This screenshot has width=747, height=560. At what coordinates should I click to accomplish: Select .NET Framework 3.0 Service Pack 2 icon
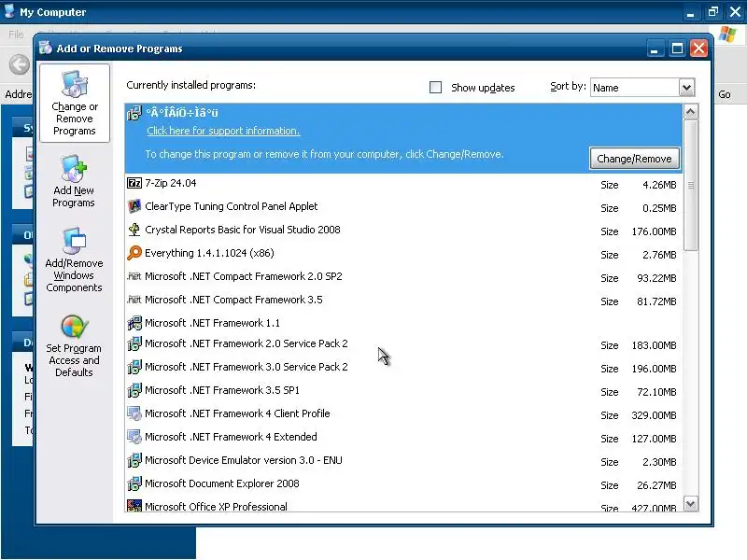pyautogui.click(x=134, y=367)
